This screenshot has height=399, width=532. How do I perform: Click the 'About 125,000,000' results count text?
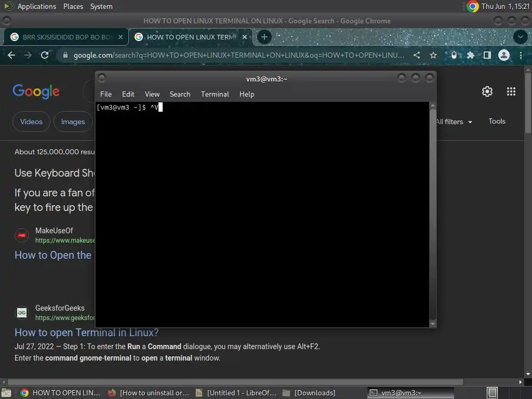coord(54,152)
